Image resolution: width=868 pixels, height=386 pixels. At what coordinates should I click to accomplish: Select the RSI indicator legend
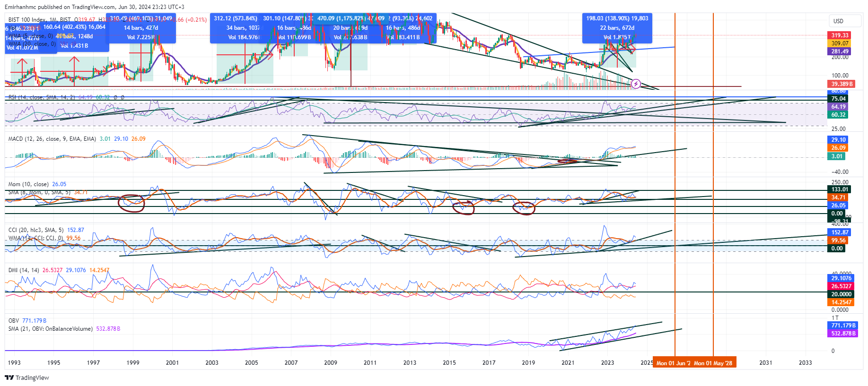pyautogui.click(x=42, y=97)
